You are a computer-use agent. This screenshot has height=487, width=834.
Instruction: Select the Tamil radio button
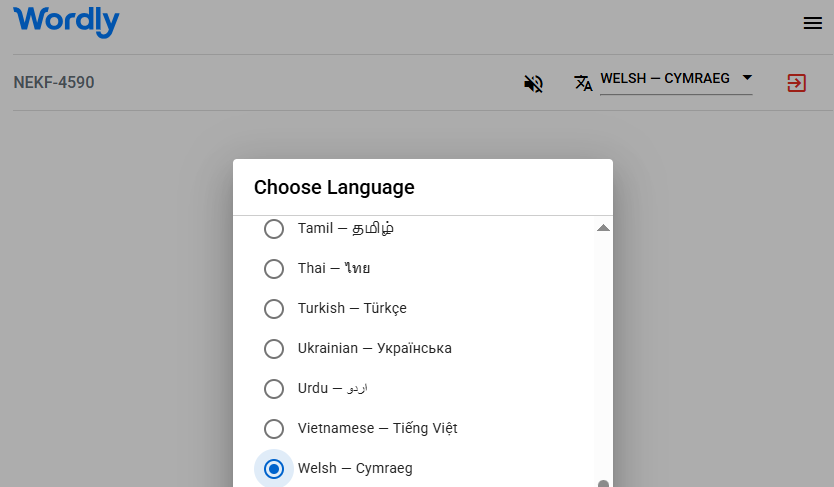274,229
